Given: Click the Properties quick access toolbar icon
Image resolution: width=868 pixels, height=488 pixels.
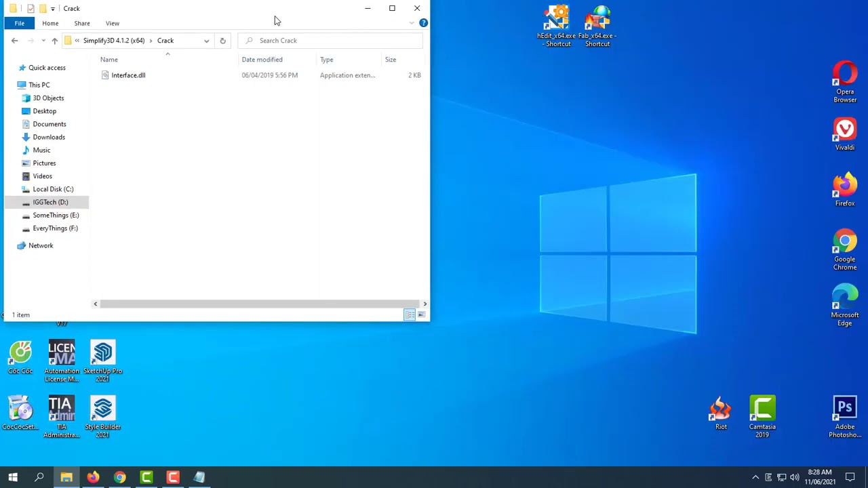Looking at the screenshot, I should (x=31, y=8).
